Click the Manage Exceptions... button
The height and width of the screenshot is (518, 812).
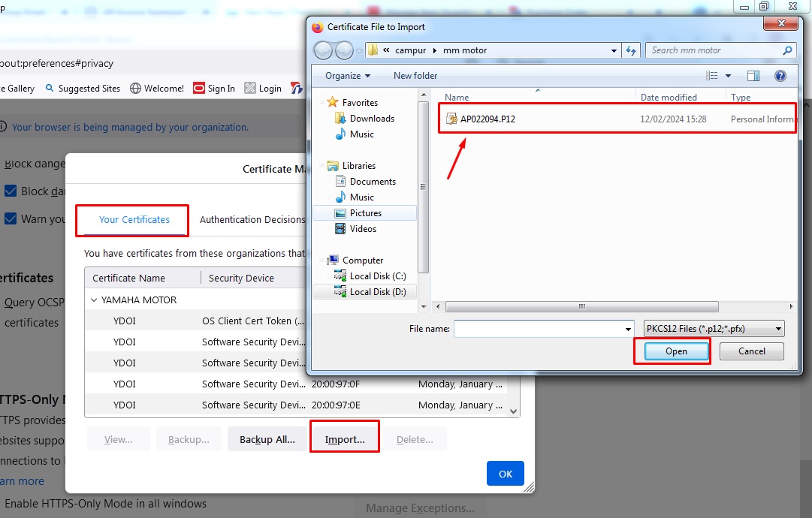[420, 508]
